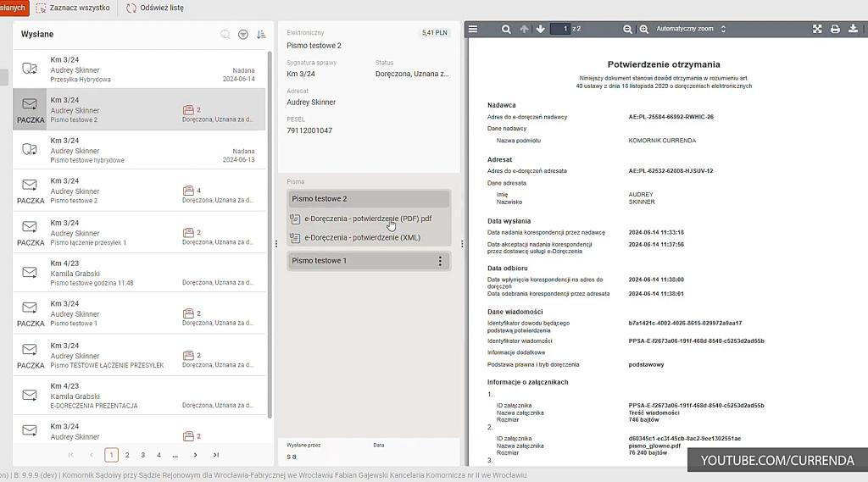Click the search icon in Wysłane list header
This screenshot has width=868, height=482.
pos(225,35)
